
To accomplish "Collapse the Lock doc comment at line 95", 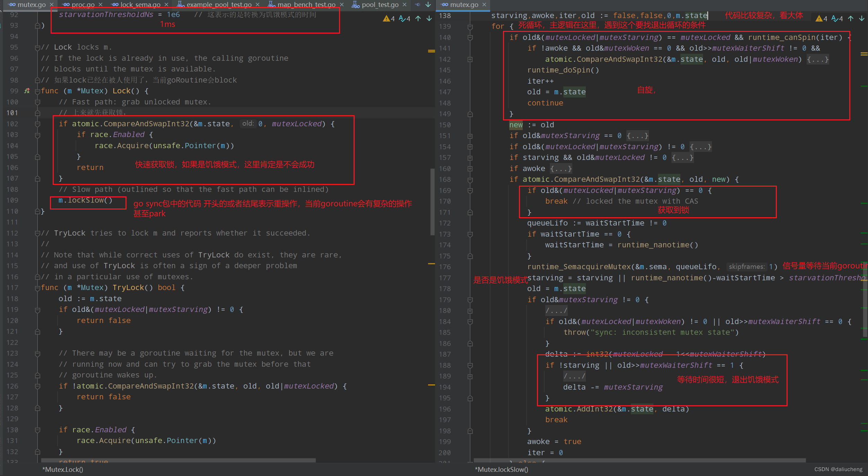I will pyautogui.click(x=37, y=48).
